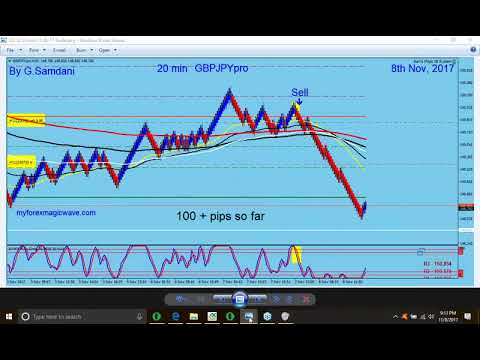Go to the next picture
The height and width of the screenshot is (360, 480).
tap(257, 299)
